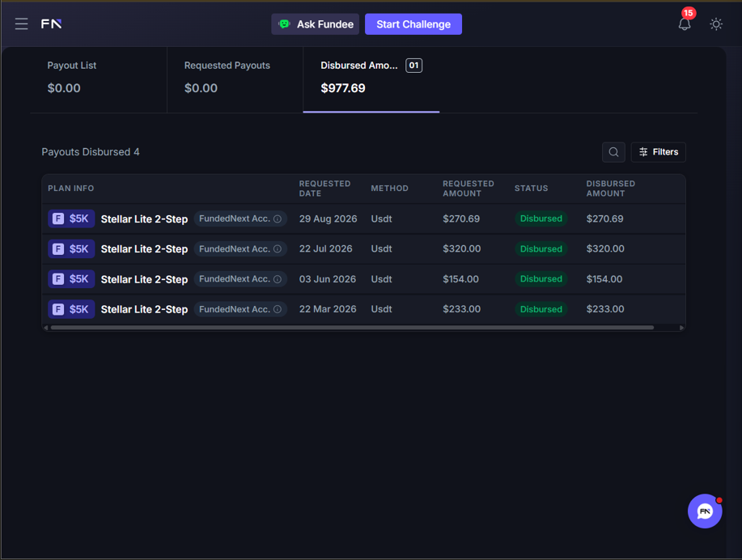Screen dimensions: 742x560
Task: Click the Disbursed Amount column header
Action: coord(610,189)
